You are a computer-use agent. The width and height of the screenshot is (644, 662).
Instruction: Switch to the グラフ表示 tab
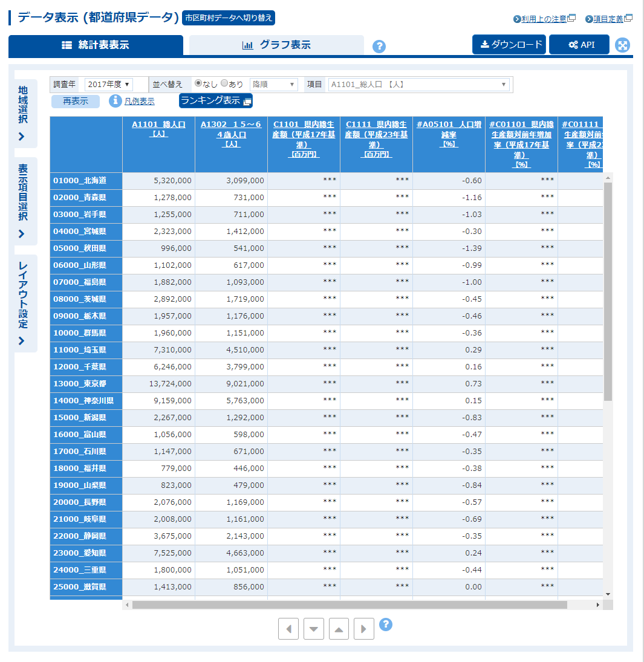(x=276, y=45)
